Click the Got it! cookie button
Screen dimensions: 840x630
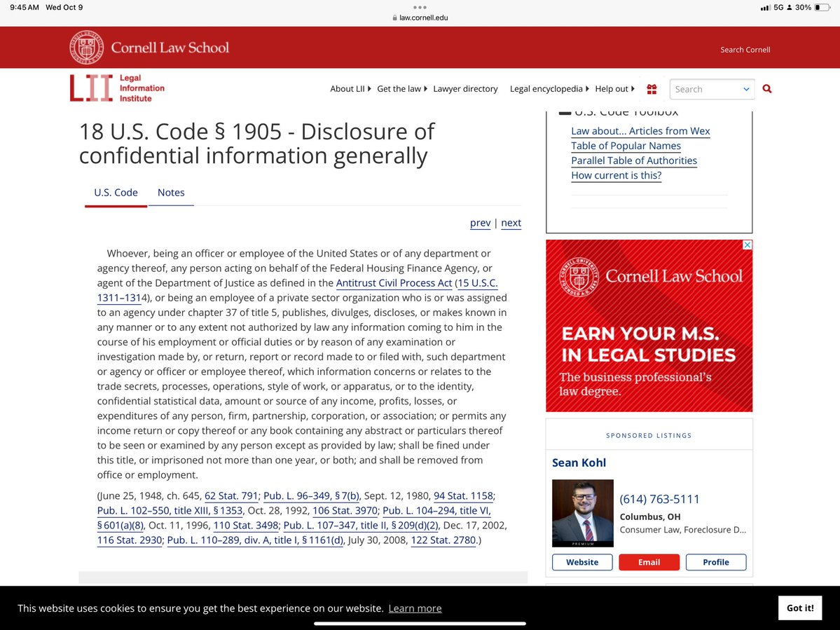(799, 608)
